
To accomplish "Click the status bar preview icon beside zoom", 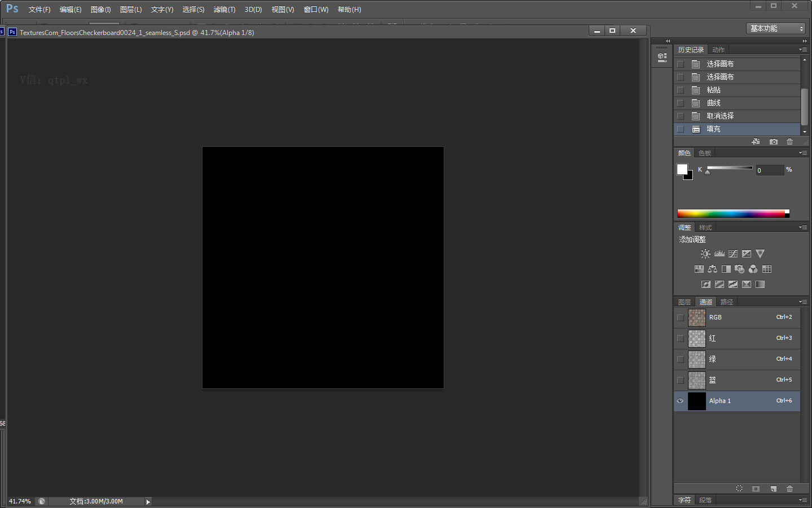I will [x=42, y=501].
